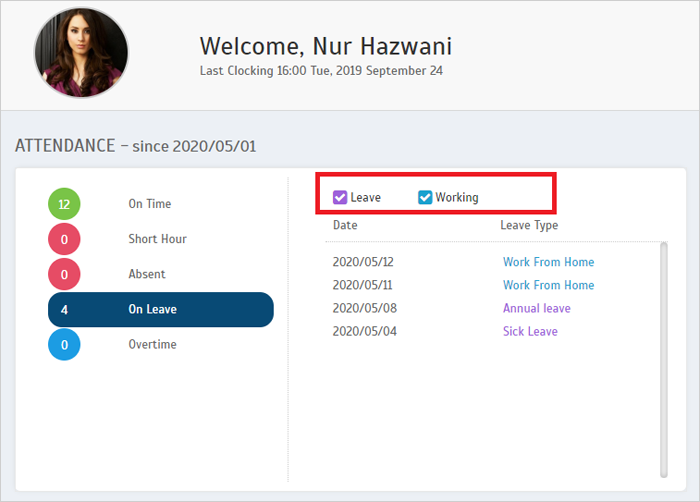This screenshot has height=502, width=700.
Task: Select the Overtime attendance category
Action: pos(152,344)
